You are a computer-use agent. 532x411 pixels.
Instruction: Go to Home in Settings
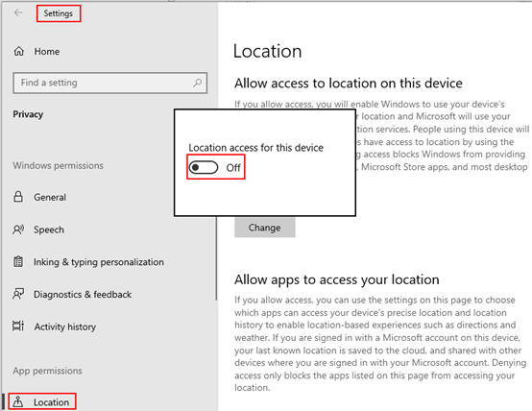(x=47, y=52)
